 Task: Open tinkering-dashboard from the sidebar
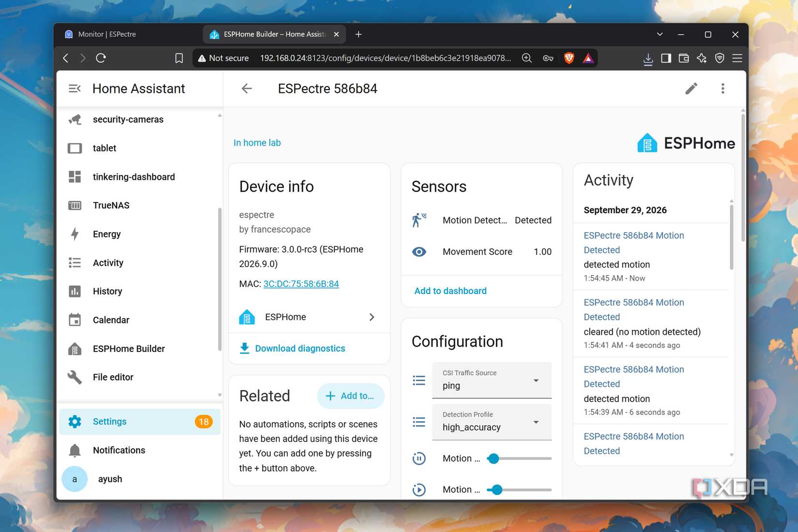tap(140, 177)
